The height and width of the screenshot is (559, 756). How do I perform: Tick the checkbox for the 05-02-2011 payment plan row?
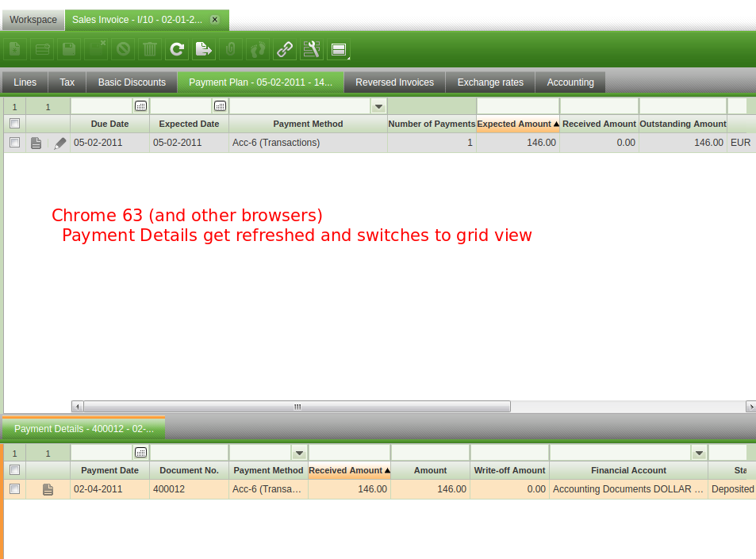pos(14,143)
